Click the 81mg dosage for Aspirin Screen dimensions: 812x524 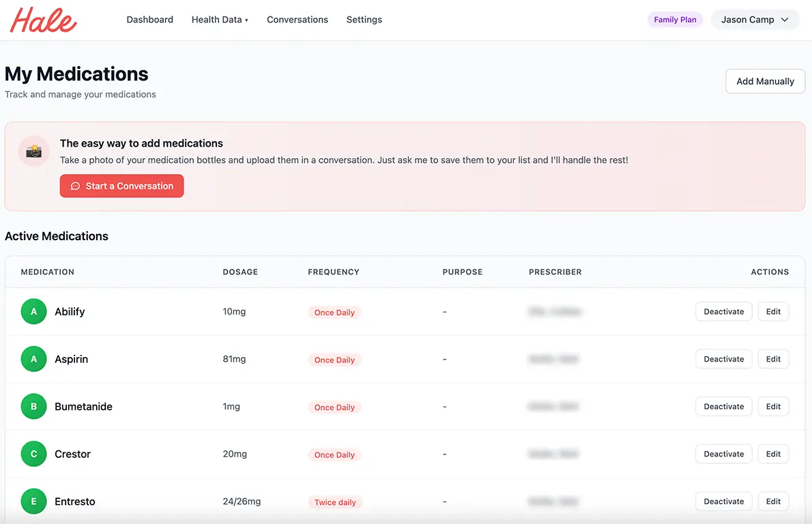coord(234,360)
